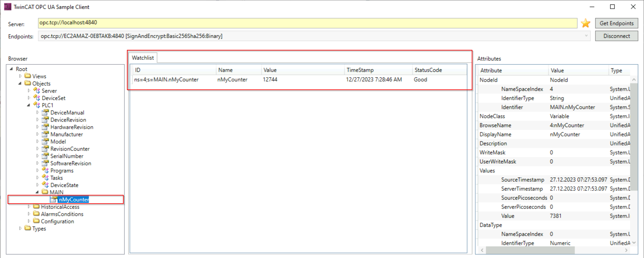Click the Get Endpoints button
The height and width of the screenshot is (258, 644).
click(x=616, y=23)
